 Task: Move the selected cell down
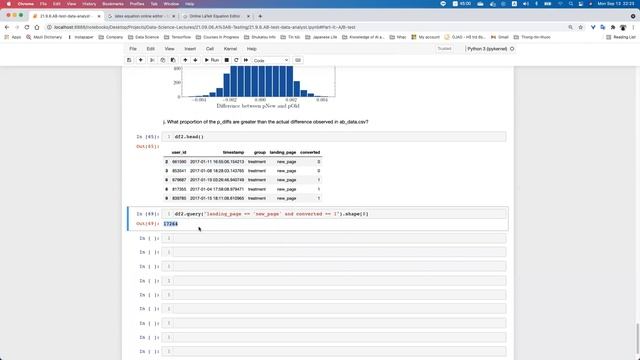[x=195, y=60]
